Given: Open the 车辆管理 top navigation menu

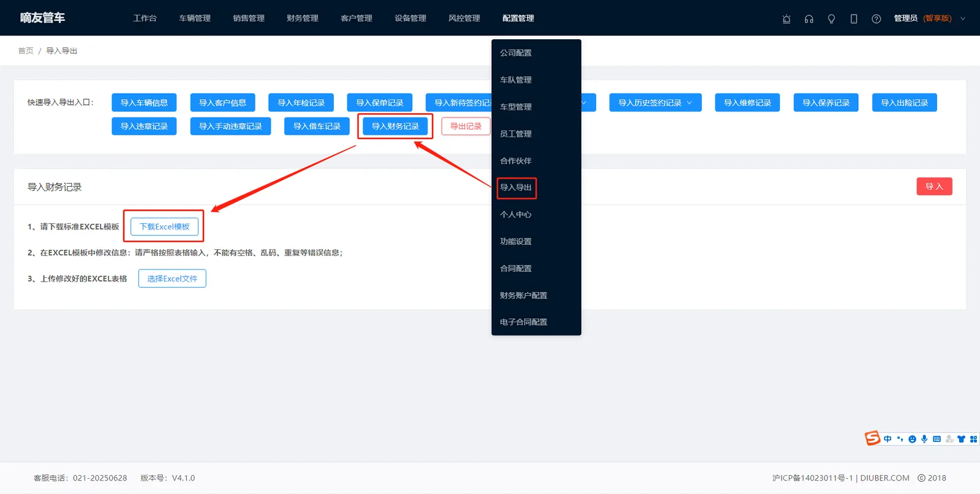Looking at the screenshot, I should pyautogui.click(x=195, y=18).
